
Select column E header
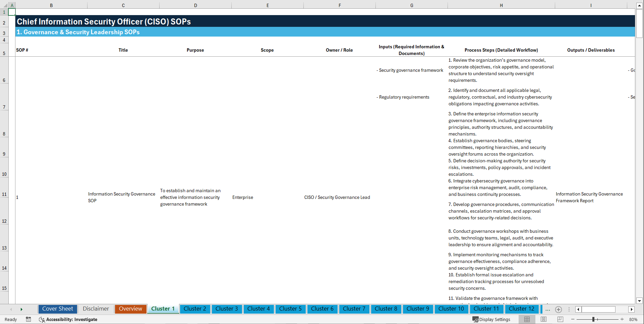pyautogui.click(x=268, y=5)
